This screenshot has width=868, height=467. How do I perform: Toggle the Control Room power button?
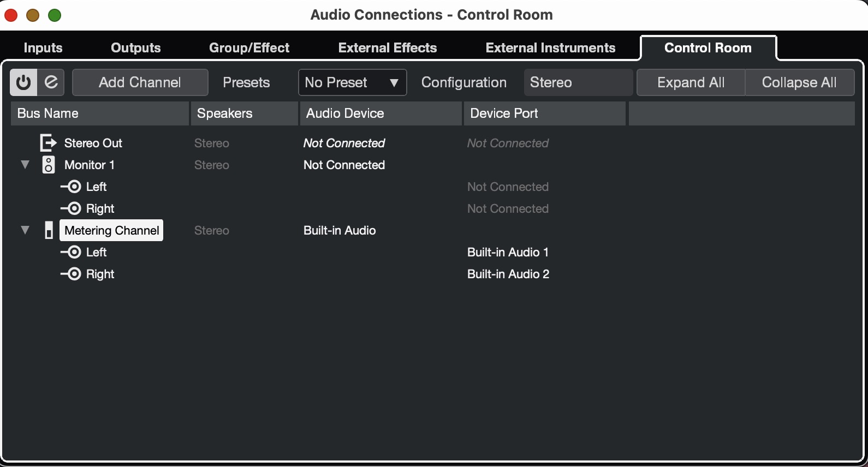point(23,82)
